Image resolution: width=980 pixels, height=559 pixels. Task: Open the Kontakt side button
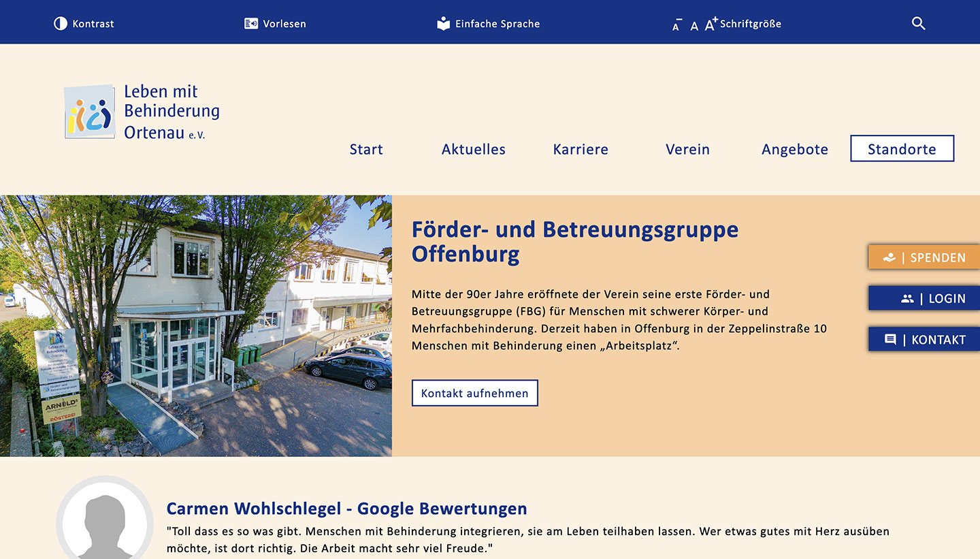[x=924, y=339]
